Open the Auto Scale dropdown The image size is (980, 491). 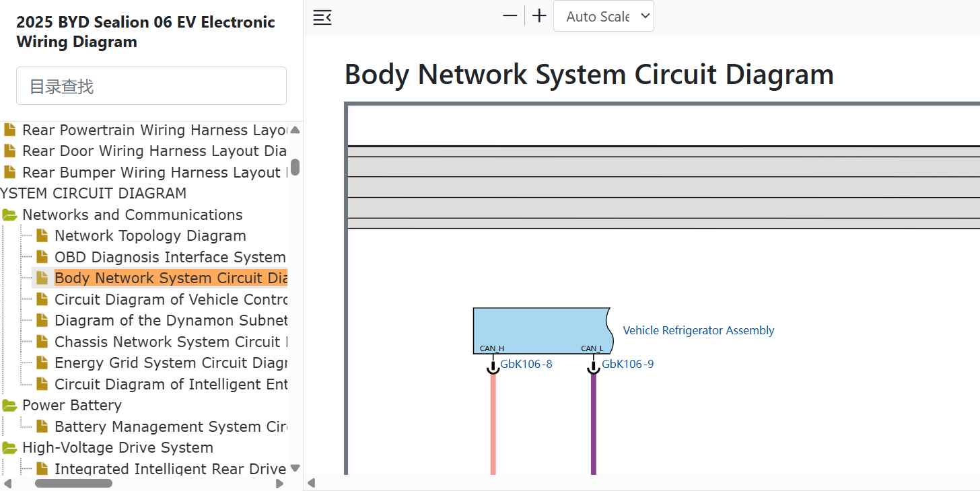pyautogui.click(x=604, y=16)
